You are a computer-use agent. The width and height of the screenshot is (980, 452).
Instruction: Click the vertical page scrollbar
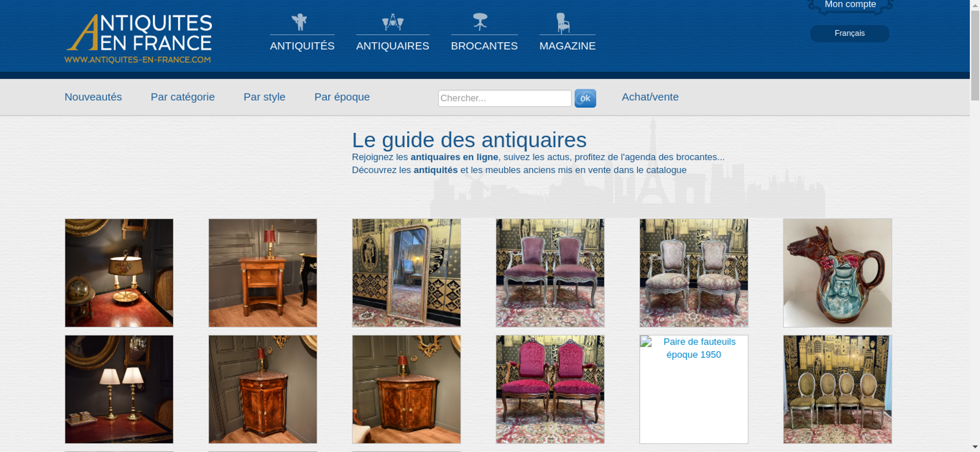pos(975,226)
